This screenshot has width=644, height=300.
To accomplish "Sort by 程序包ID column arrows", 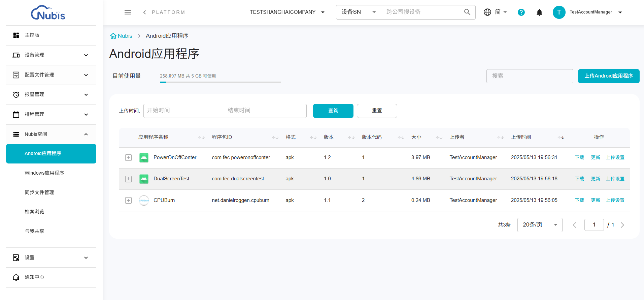I will pyautogui.click(x=275, y=138).
